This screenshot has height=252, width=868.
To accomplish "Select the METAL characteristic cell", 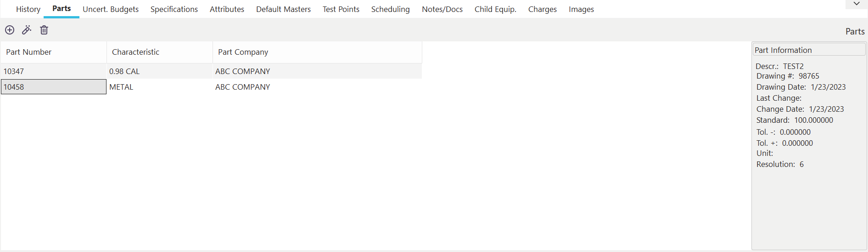I will pyautogui.click(x=121, y=87).
